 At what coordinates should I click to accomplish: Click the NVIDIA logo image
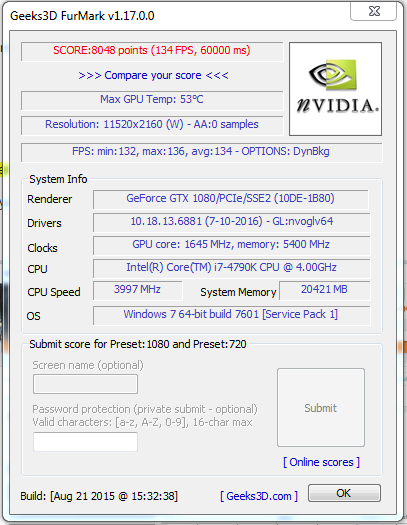335,89
